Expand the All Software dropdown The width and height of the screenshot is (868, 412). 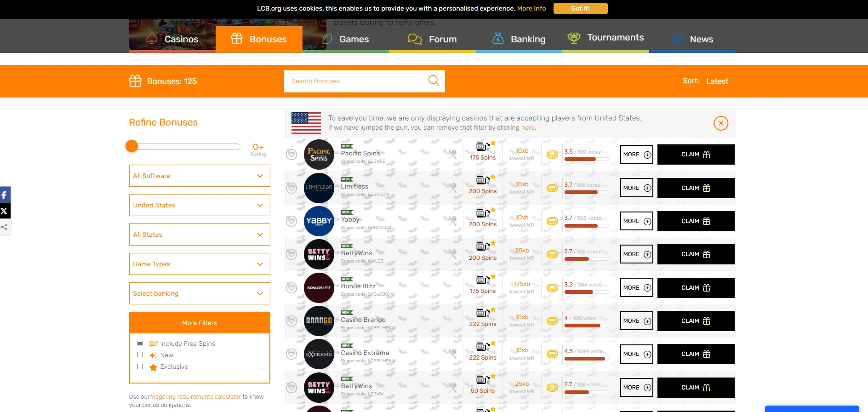[x=200, y=176]
